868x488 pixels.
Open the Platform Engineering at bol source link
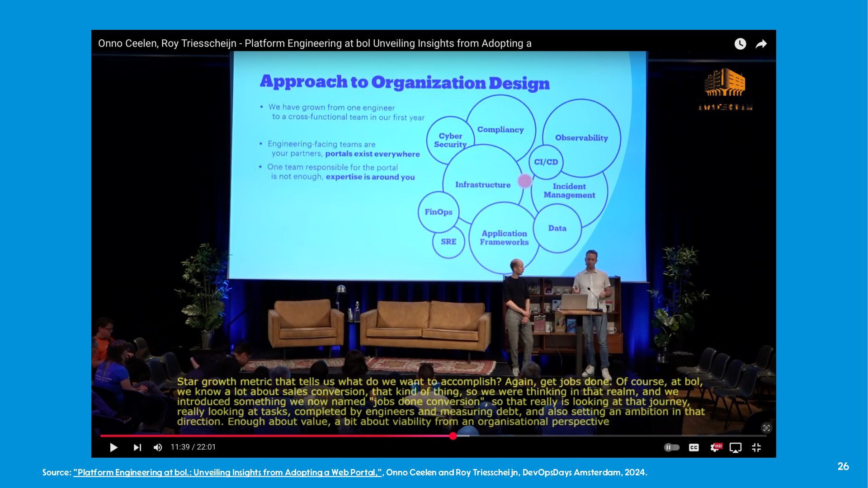coord(227,473)
